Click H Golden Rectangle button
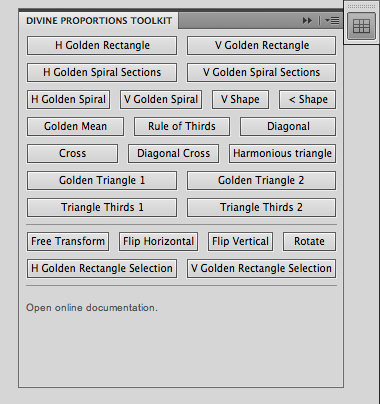The width and height of the screenshot is (380, 404). (102, 45)
